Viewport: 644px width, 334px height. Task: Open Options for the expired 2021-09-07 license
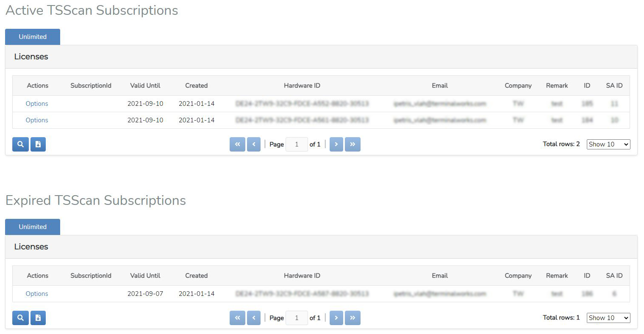[x=37, y=294]
